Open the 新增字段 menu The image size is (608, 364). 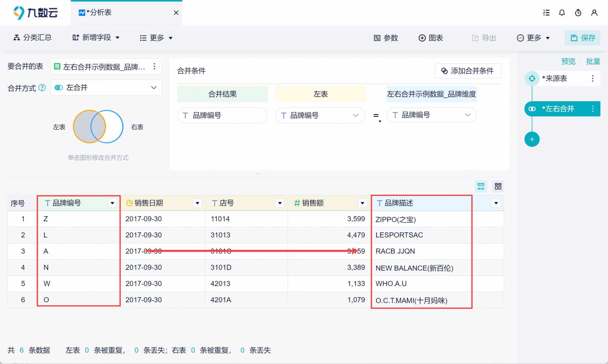click(x=96, y=38)
